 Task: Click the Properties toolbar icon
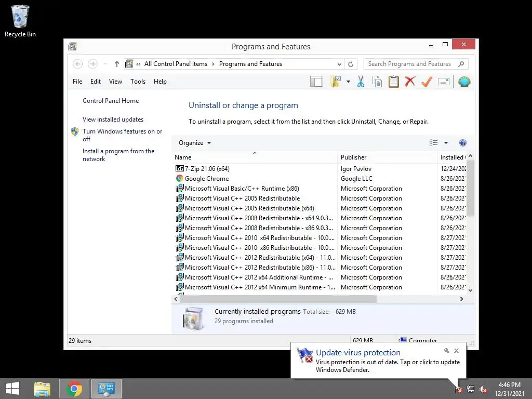(x=444, y=82)
